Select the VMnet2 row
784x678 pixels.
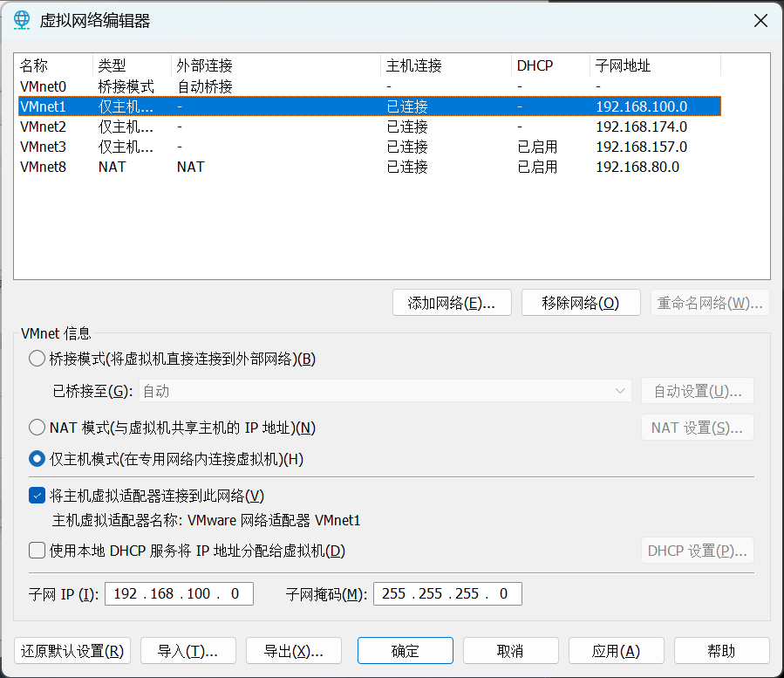370,127
